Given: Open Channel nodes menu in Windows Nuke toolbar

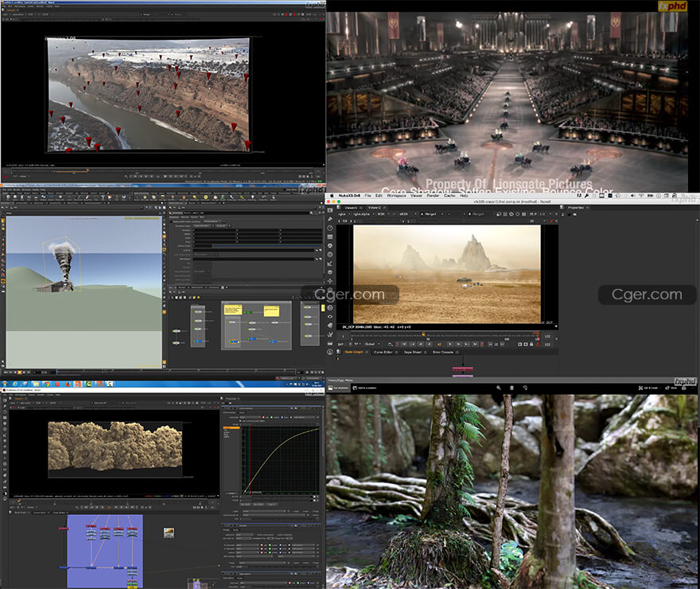Looking at the screenshot, I should point(5,418).
